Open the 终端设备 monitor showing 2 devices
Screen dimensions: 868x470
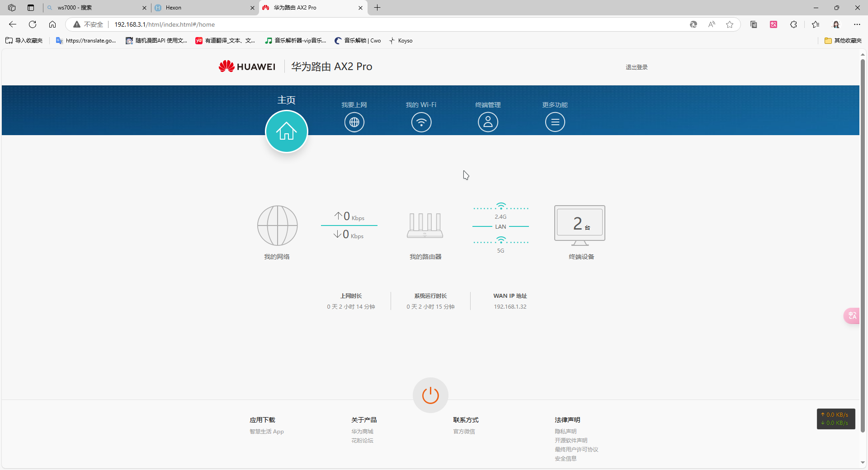coord(580,225)
